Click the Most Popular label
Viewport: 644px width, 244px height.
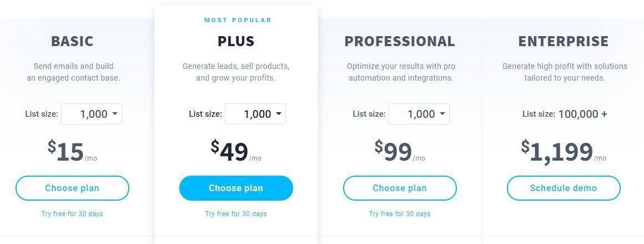(238, 20)
